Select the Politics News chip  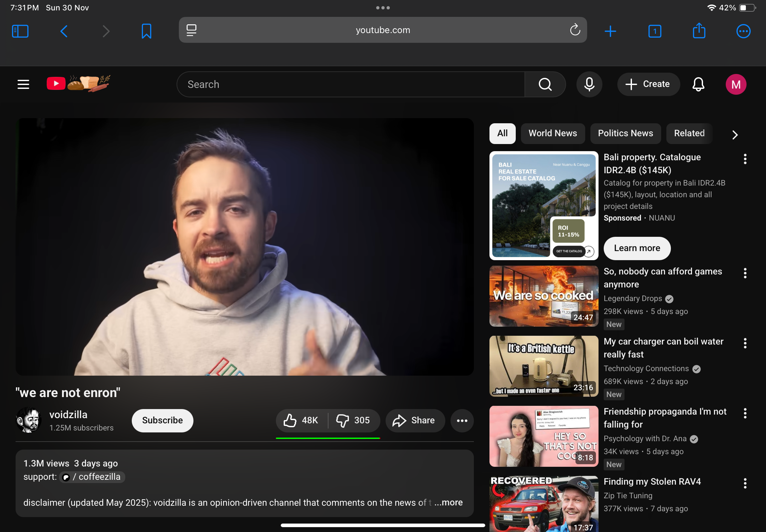click(x=625, y=133)
